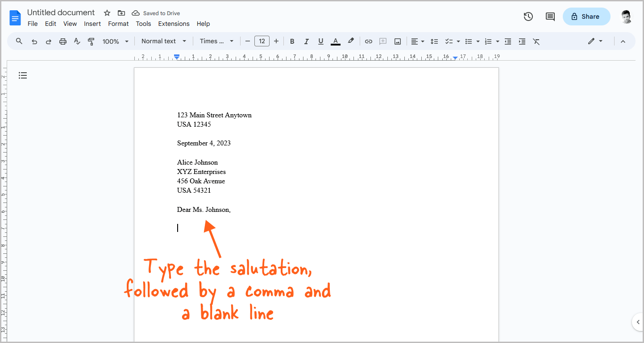Toggle italic formatting
644x343 pixels.
pos(307,41)
